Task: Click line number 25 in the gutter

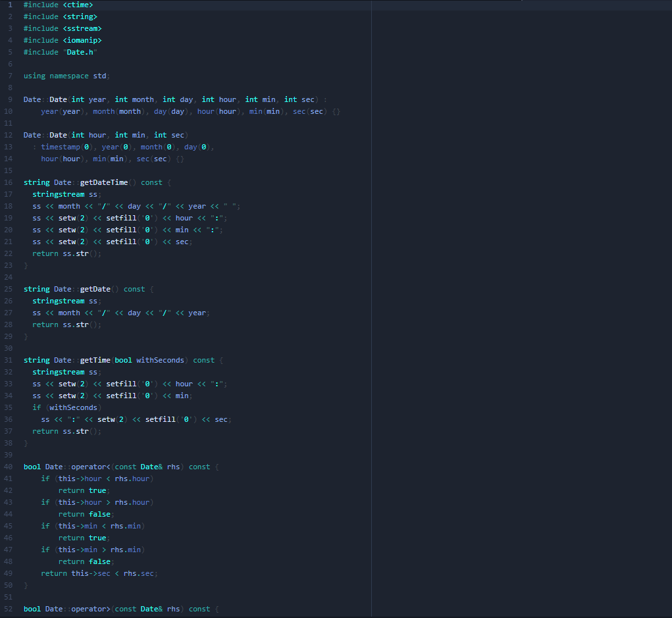Action: pos(8,290)
